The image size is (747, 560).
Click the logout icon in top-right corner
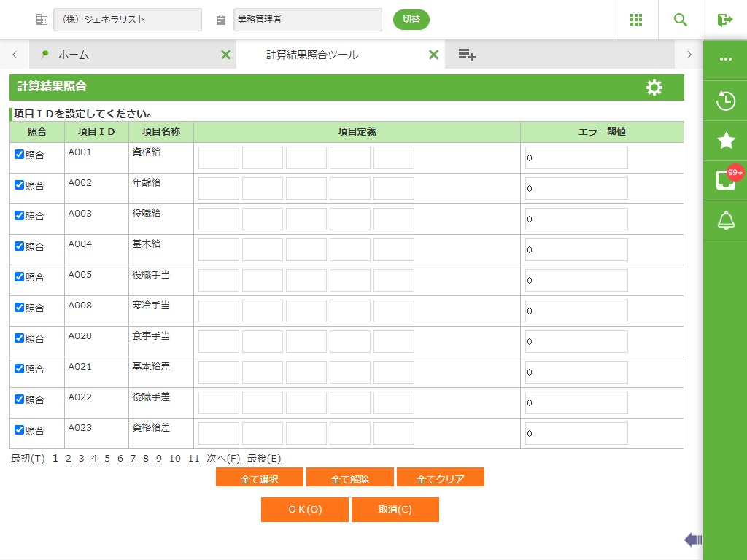724,20
